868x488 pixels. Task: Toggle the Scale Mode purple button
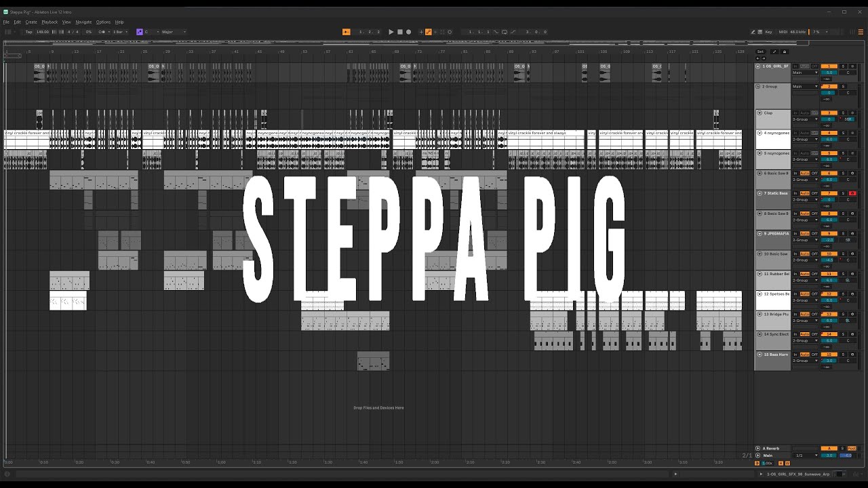click(140, 32)
